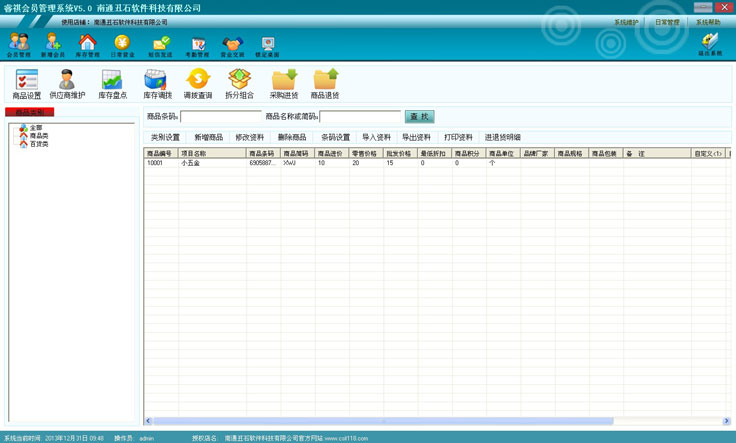This screenshot has height=443, width=736.
Task: Click 商品进价 column header
Action: pyautogui.click(x=332, y=153)
